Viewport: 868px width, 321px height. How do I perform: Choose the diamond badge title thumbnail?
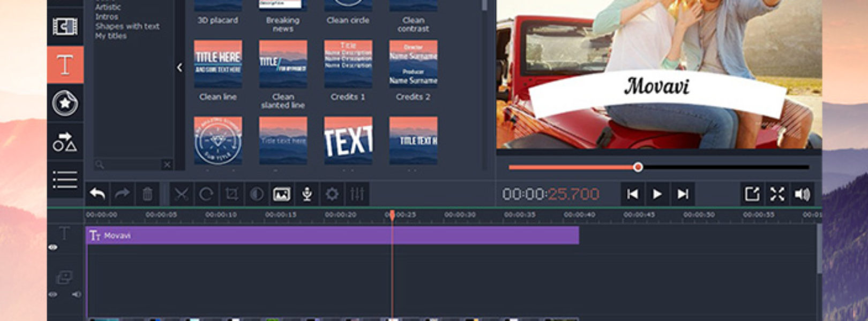point(218,141)
